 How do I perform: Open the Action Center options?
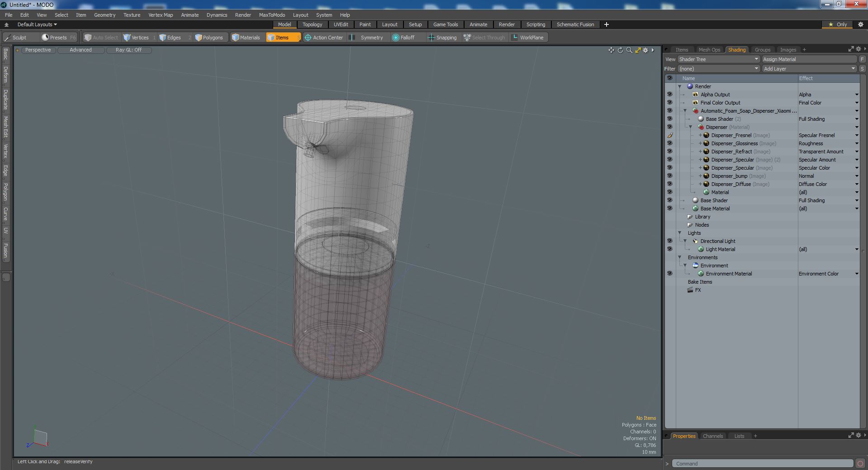point(324,38)
